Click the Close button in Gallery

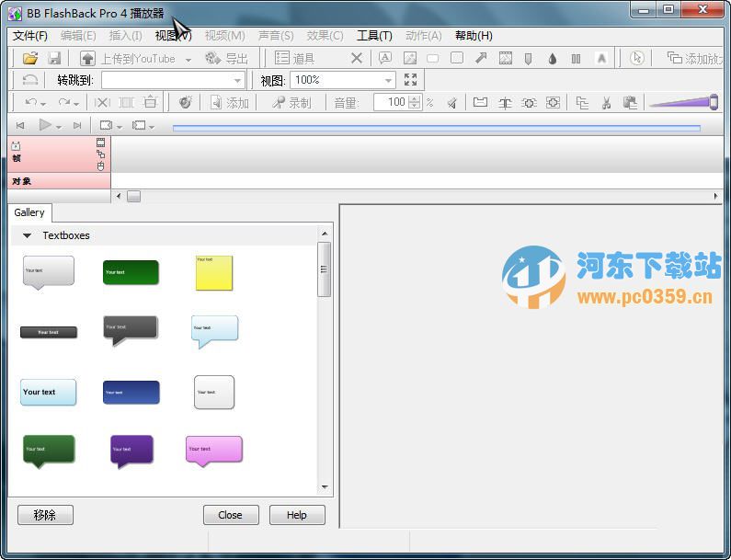click(x=231, y=515)
